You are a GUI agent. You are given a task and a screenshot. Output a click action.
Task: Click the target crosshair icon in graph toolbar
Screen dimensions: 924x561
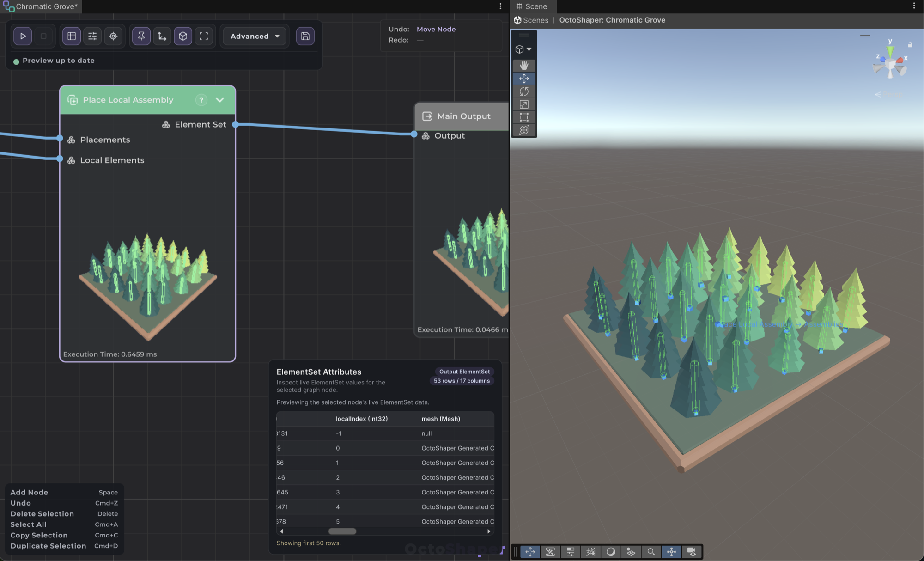[x=113, y=36]
